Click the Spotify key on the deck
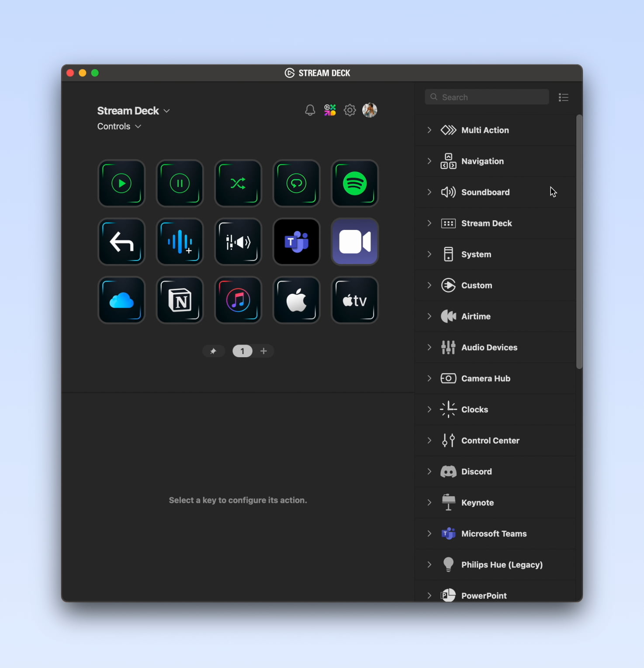644x668 pixels. coord(354,184)
